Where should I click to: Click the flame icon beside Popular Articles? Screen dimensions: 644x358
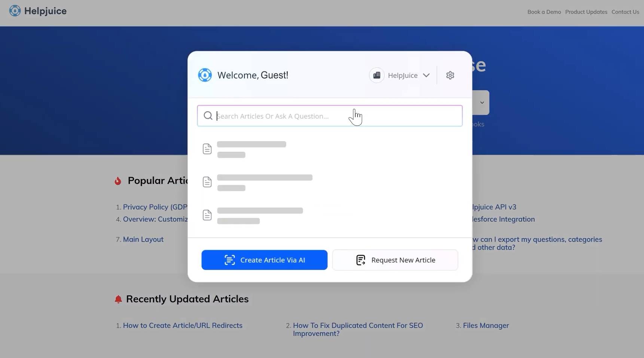pos(118,181)
